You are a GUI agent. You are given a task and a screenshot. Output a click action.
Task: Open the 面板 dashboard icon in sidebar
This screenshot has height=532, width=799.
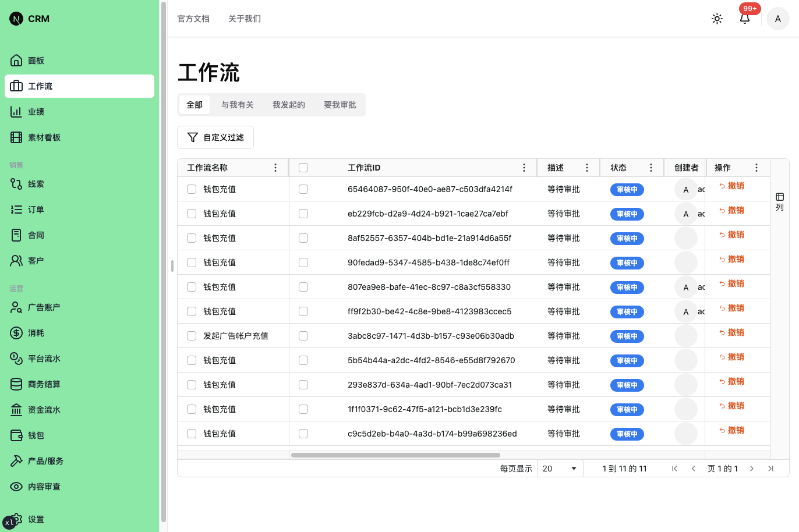click(x=16, y=60)
